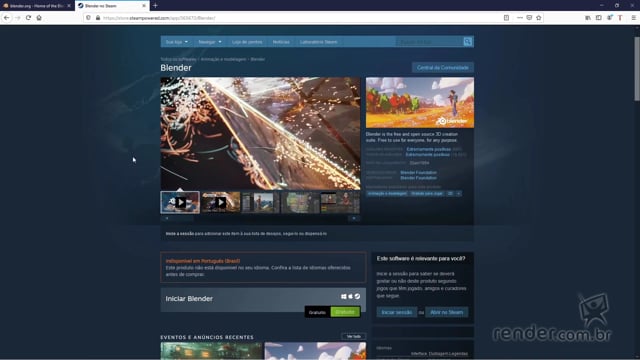Click the thumbnail strip scrollbar right arrow
The height and width of the screenshot is (360, 640).
click(353, 218)
